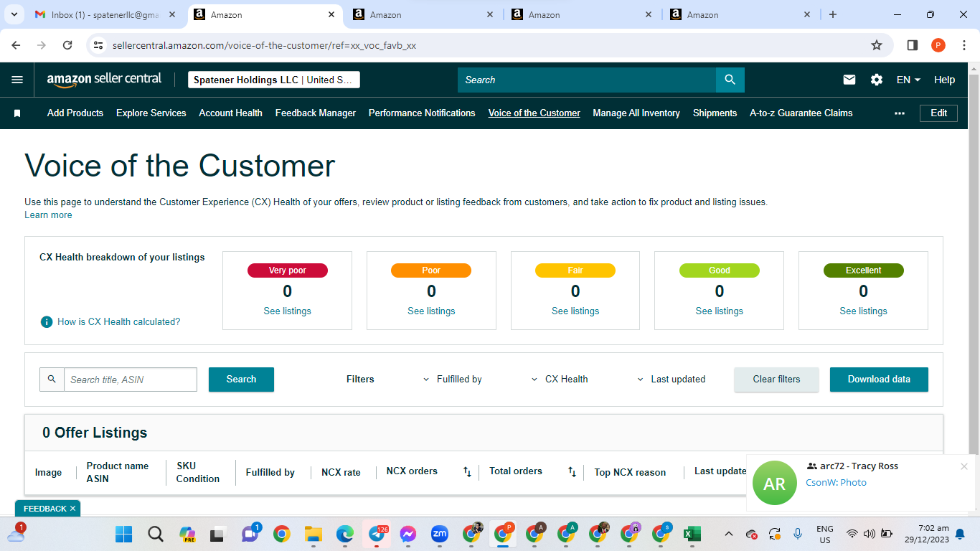
Task: See listings under Fair
Action: [575, 311]
